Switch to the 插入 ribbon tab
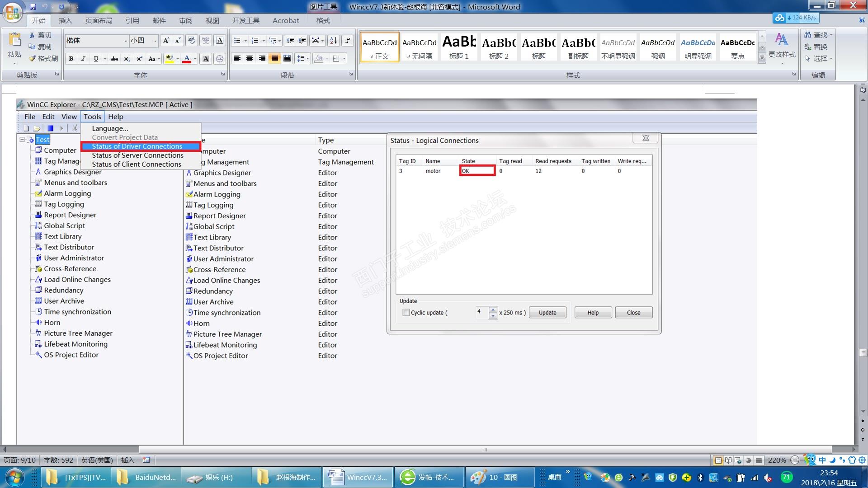This screenshot has height=488, width=868. pyautogui.click(x=65, y=20)
